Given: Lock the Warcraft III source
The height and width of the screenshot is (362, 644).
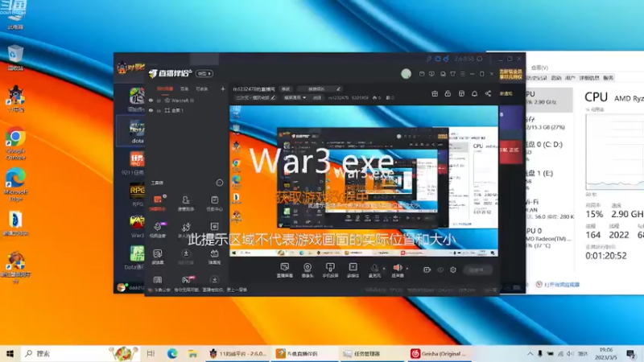Looking at the screenshot, I should (159, 100).
